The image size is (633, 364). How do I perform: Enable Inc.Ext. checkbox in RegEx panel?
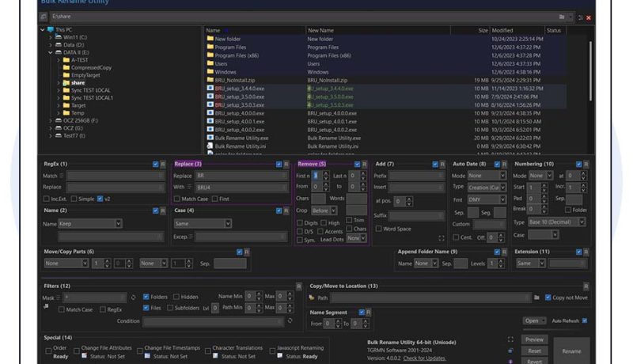pos(47,199)
